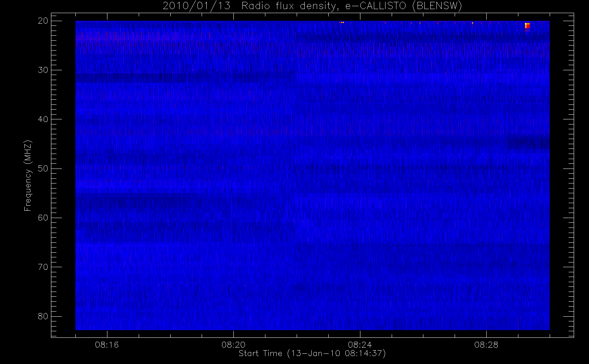Screen dimensions: 589x364
Task: Click the small yellow spike near 08:23:30
Action: [x=342, y=22]
